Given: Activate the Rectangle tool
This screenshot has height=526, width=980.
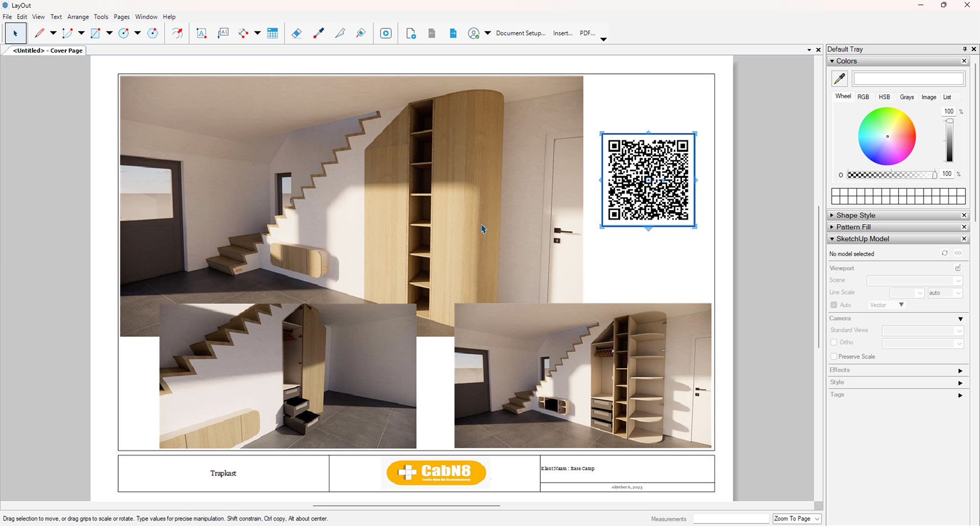Looking at the screenshot, I should 96,33.
